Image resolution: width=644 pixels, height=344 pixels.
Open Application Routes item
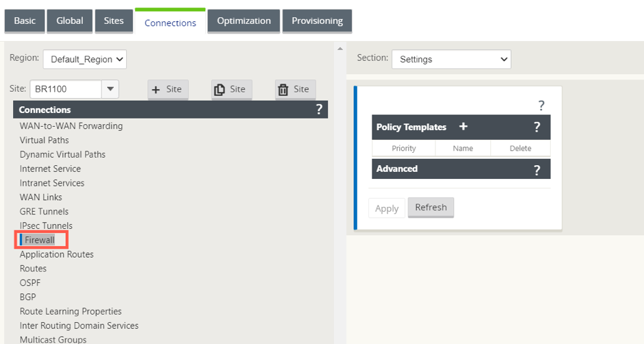(57, 254)
